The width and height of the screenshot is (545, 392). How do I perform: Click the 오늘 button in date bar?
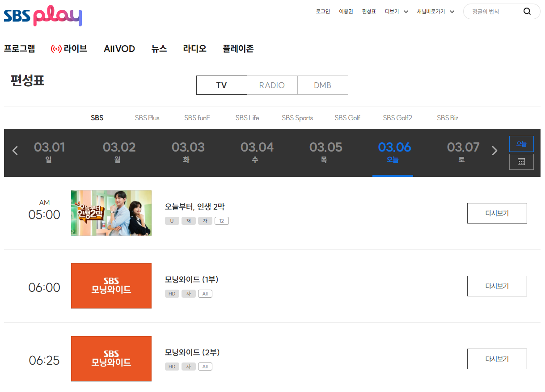point(521,143)
